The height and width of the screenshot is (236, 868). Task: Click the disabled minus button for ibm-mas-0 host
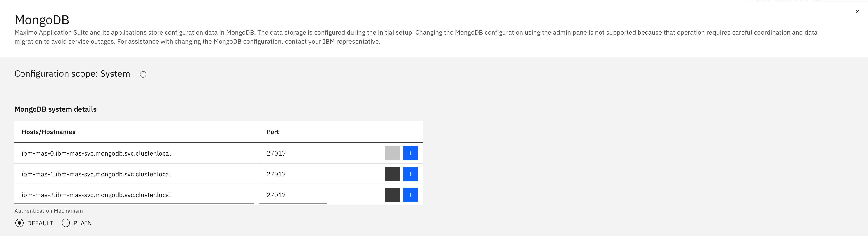click(x=392, y=153)
